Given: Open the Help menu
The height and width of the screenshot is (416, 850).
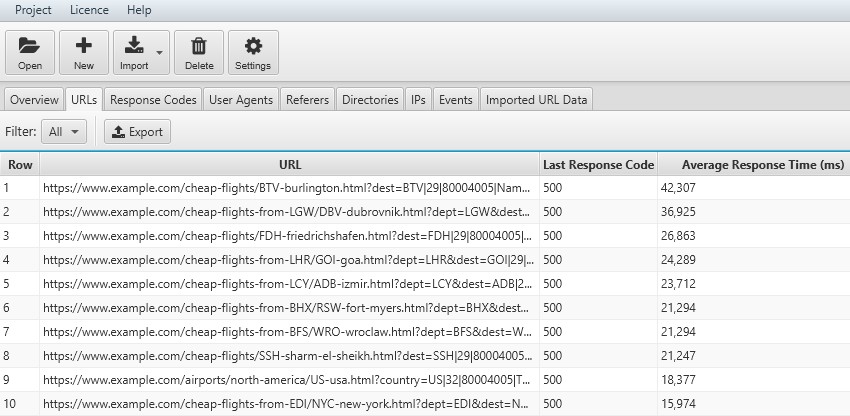Looking at the screenshot, I should click(140, 10).
